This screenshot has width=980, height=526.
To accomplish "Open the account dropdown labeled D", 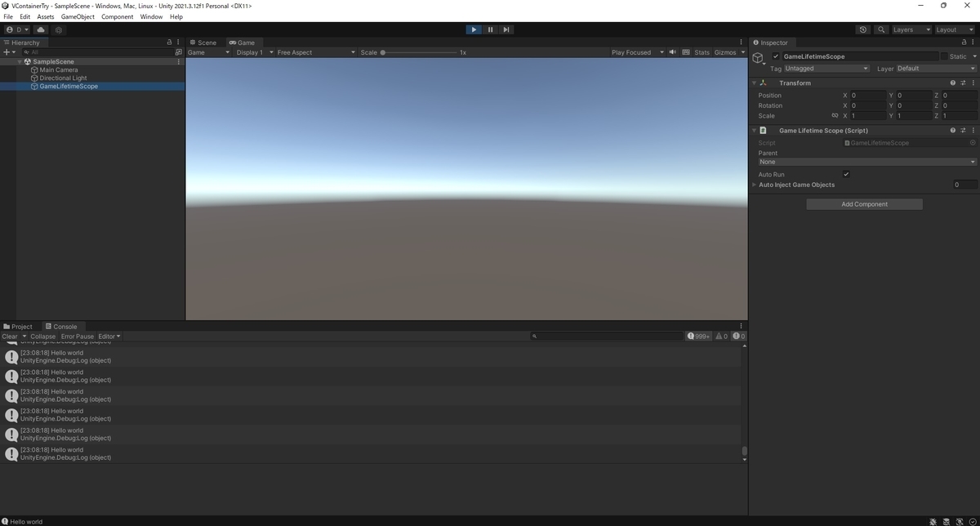I will (16, 29).
